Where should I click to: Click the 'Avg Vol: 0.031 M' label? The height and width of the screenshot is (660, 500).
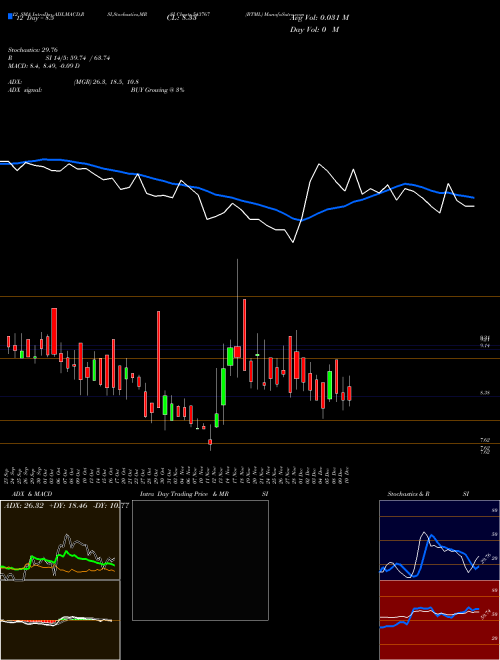click(x=319, y=18)
